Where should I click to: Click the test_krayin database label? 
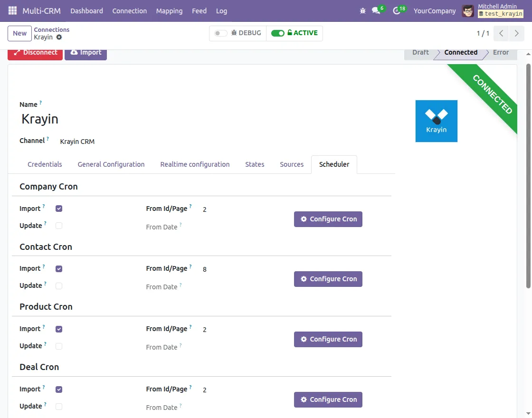tap(501, 14)
